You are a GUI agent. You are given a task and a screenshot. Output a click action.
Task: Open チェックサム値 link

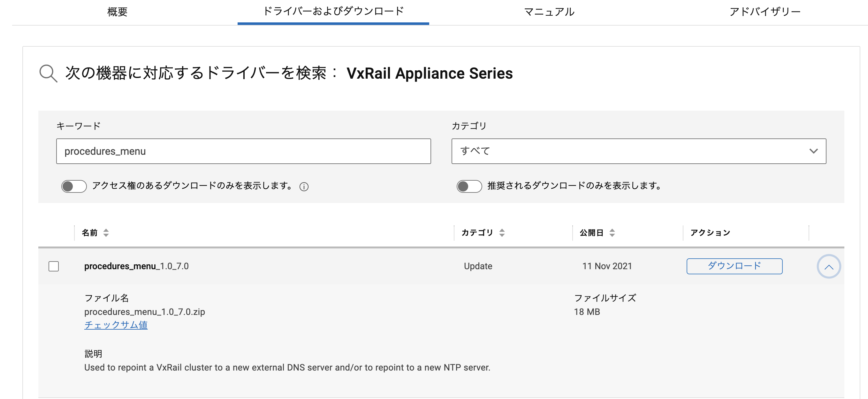pyautogui.click(x=116, y=325)
